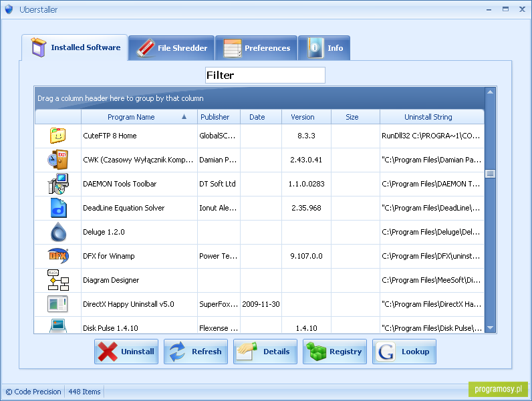Sort by the Uninstall String column header
This screenshot has height=401, width=532.
(432, 117)
